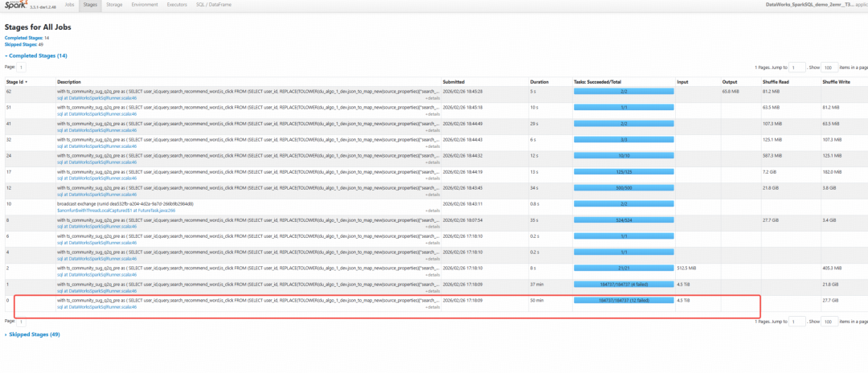Expand the Skipped Stages (49) section
Image resolution: width=868 pixels, height=373 pixels.
[x=32, y=334]
